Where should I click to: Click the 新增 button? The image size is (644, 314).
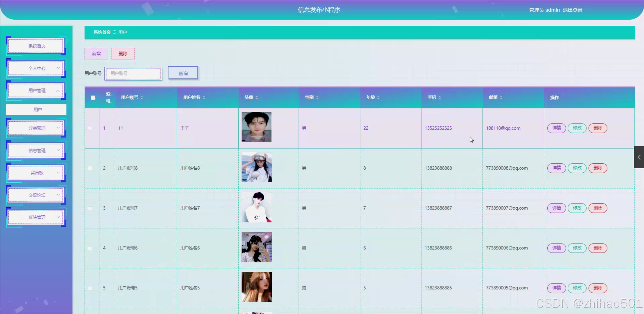(x=96, y=54)
